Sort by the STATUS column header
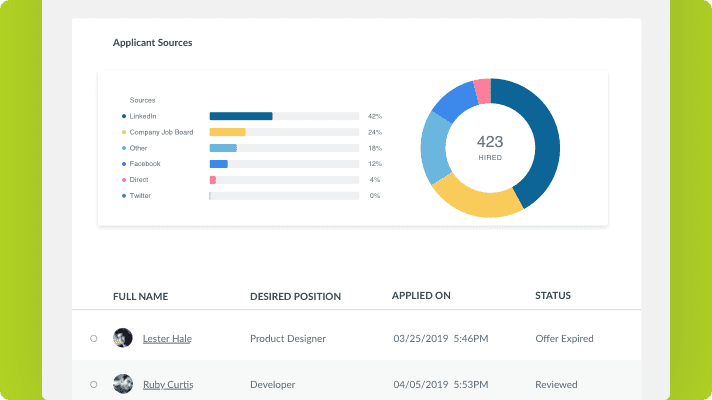This screenshot has height=400, width=712. [x=553, y=295]
